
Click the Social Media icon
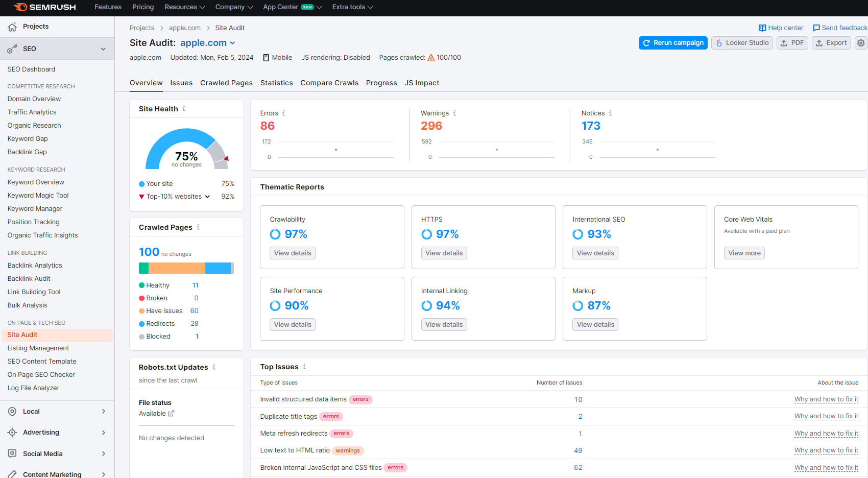12,453
